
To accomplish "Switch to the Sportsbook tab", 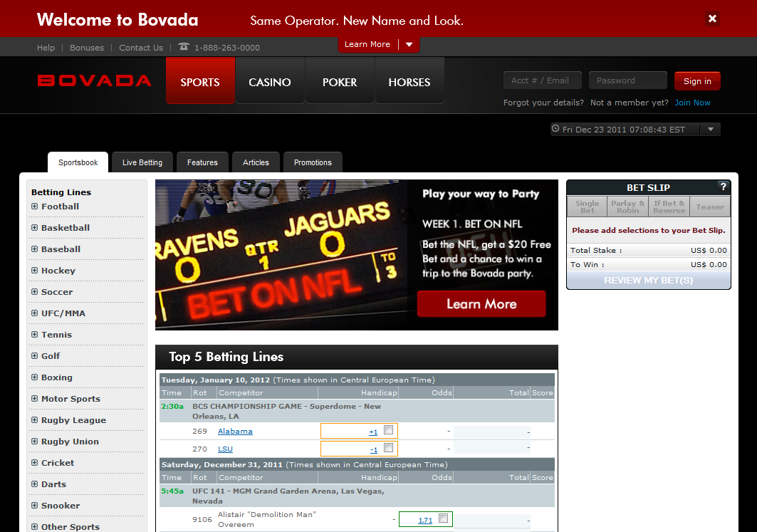I will click(78, 162).
